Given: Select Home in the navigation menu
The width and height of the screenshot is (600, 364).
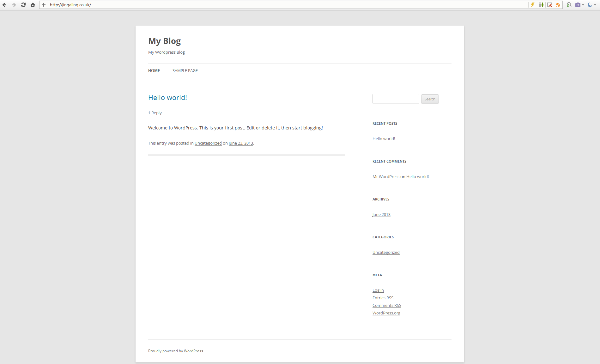Looking at the screenshot, I should [x=154, y=70].
